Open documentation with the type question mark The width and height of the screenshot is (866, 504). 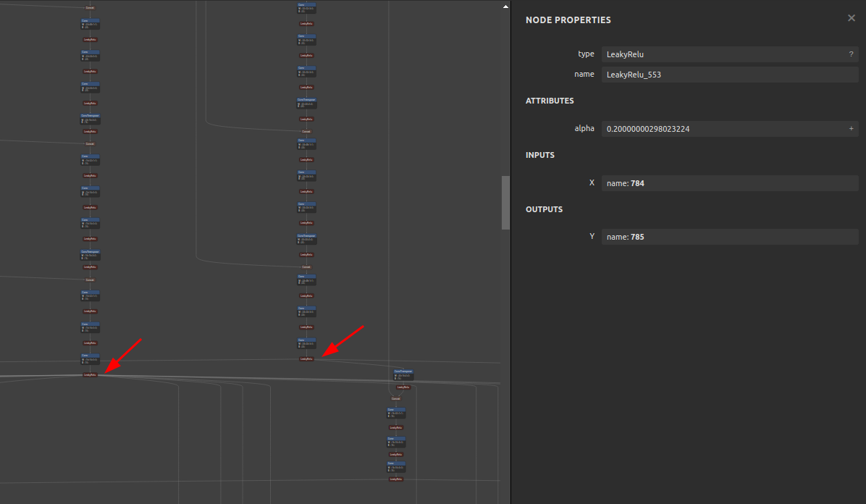point(851,54)
